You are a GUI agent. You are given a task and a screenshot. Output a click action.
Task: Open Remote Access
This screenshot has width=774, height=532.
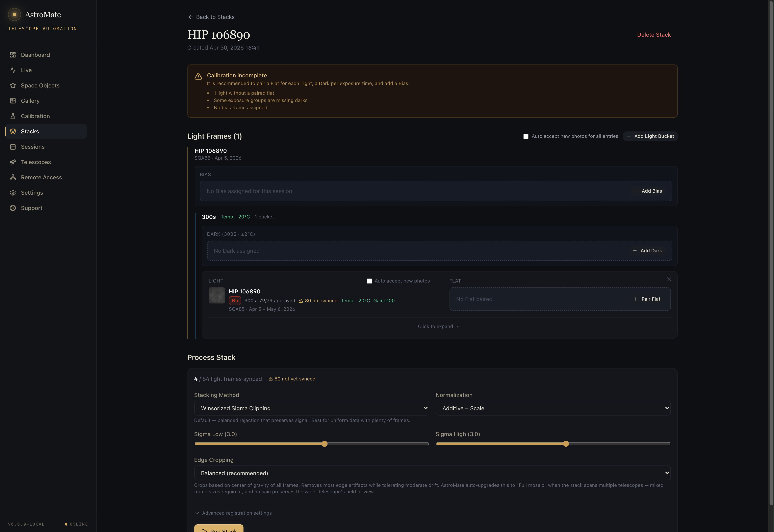click(x=46, y=177)
